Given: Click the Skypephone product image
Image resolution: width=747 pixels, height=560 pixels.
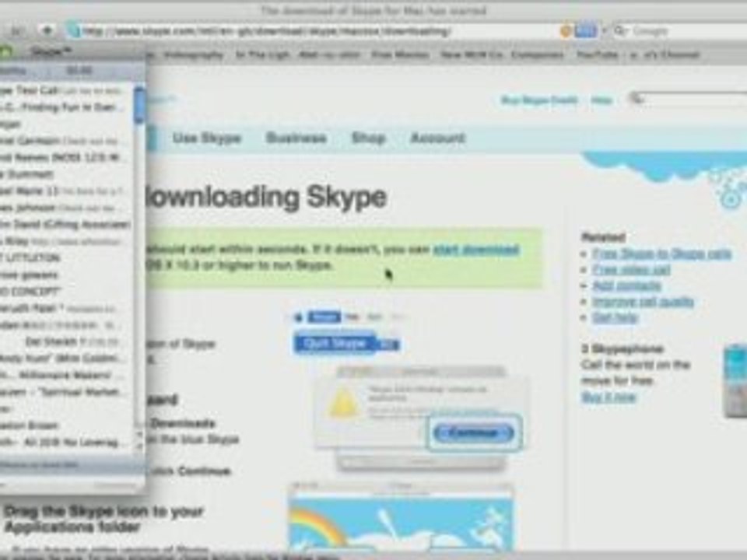Looking at the screenshot, I should [735, 381].
